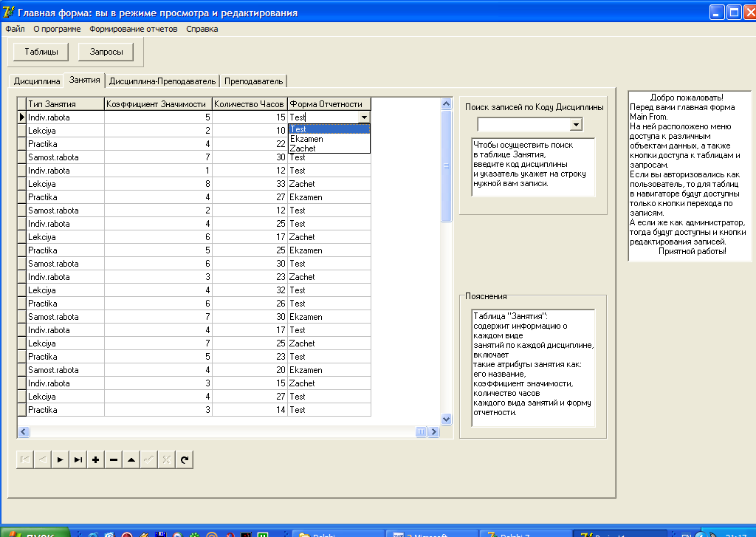Open the Справка menu

(x=202, y=29)
